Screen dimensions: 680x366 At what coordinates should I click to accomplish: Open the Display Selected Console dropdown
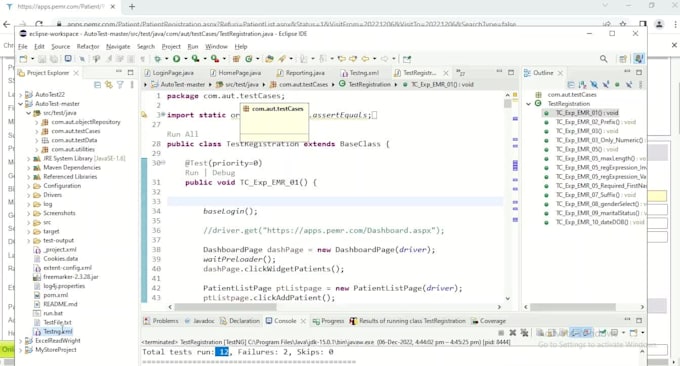[x=623, y=333]
